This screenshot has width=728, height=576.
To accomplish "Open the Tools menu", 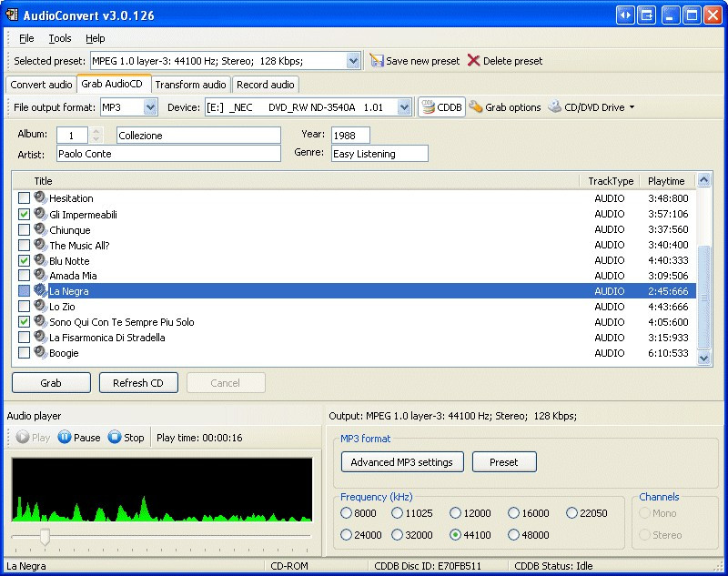I will (x=60, y=38).
